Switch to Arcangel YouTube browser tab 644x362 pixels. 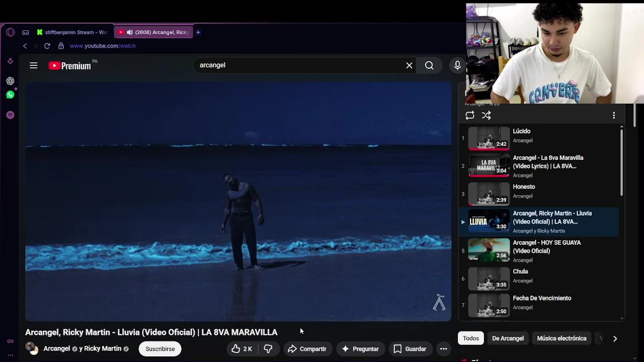tap(153, 32)
